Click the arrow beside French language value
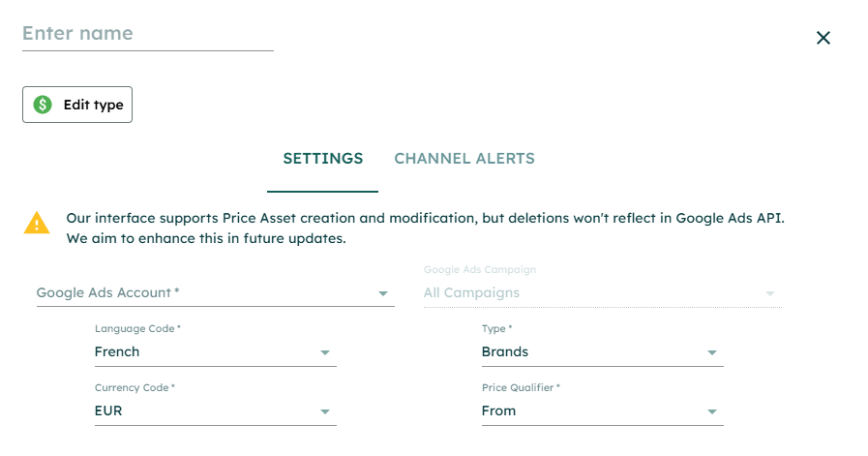868x456 pixels. [x=325, y=353]
